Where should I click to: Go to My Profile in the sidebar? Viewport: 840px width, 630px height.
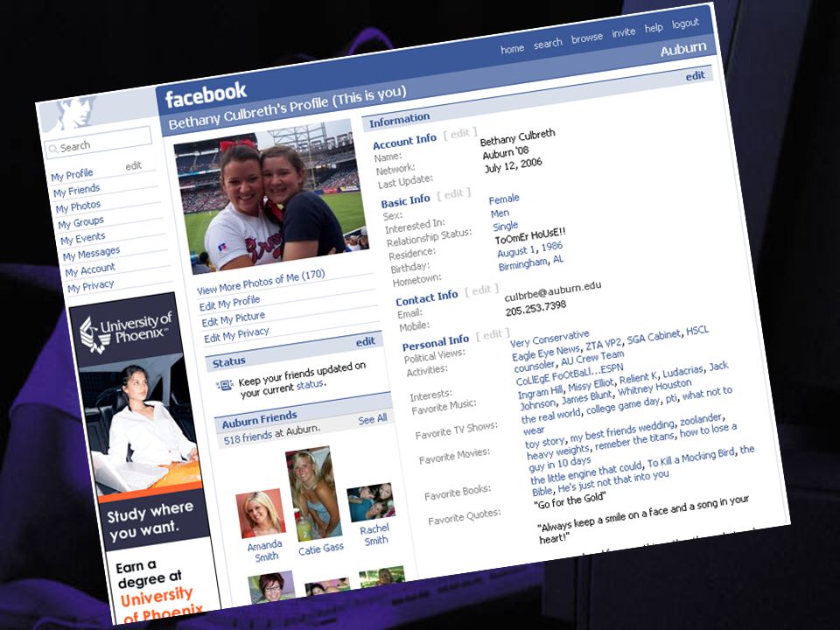(x=73, y=175)
